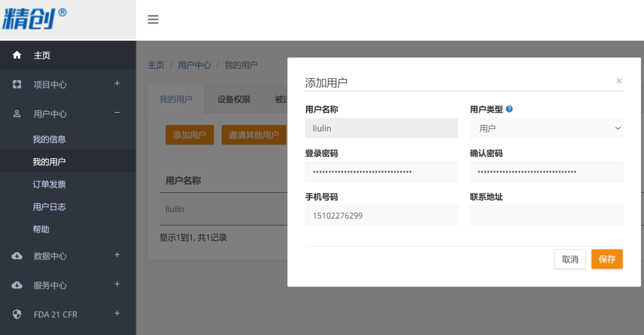Click the 项目中心 sidebar icon

click(17, 85)
